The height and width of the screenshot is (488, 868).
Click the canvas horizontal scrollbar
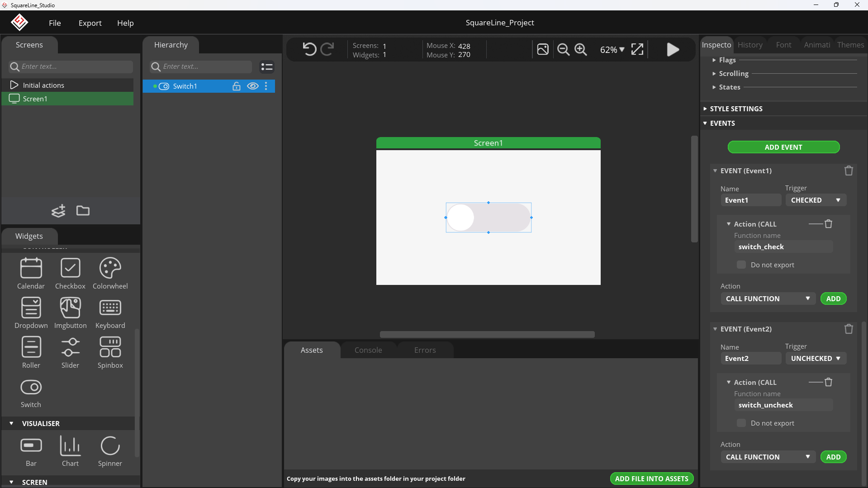[x=487, y=334]
